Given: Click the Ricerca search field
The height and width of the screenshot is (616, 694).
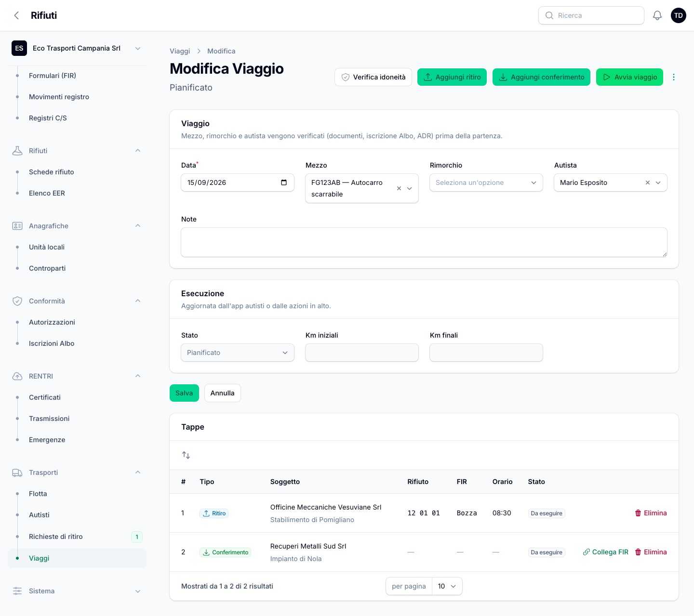Looking at the screenshot, I should pos(591,15).
